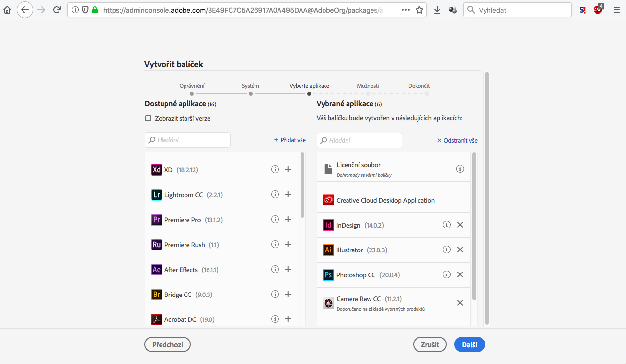The height and width of the screenshot is (364, 626).
Task: Click the Premiere Pro app icon
Action: pos(157,220)
